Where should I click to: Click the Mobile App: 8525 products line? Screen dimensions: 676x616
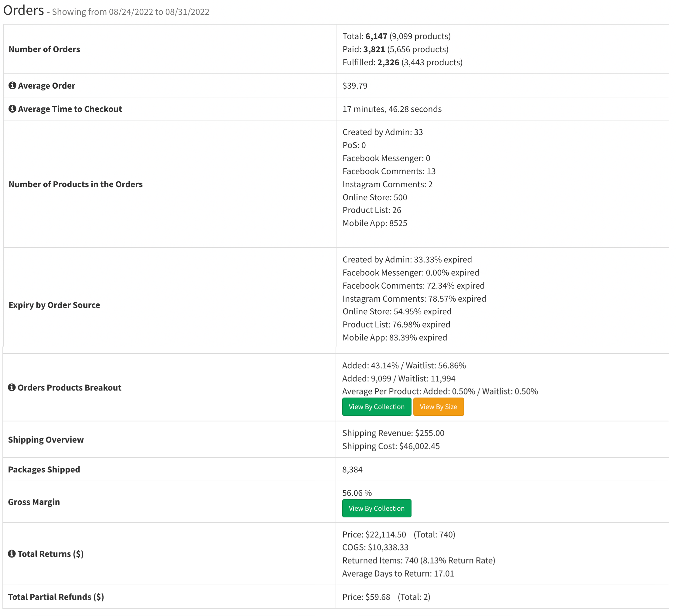coord(374,223)
